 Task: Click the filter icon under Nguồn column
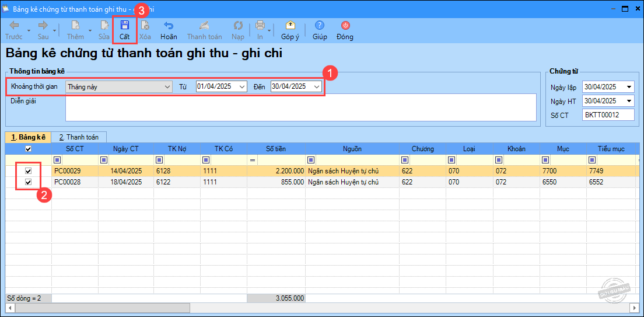click(311, 159)
